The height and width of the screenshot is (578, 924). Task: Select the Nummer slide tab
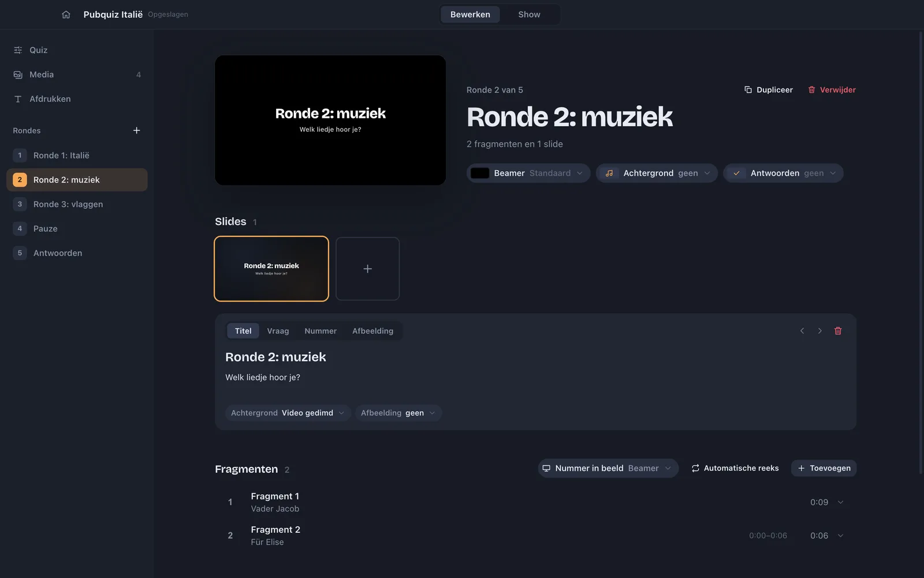(x=321, y=331)
